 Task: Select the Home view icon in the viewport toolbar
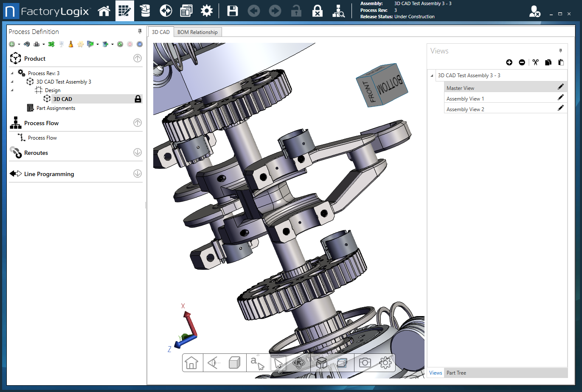192,363
